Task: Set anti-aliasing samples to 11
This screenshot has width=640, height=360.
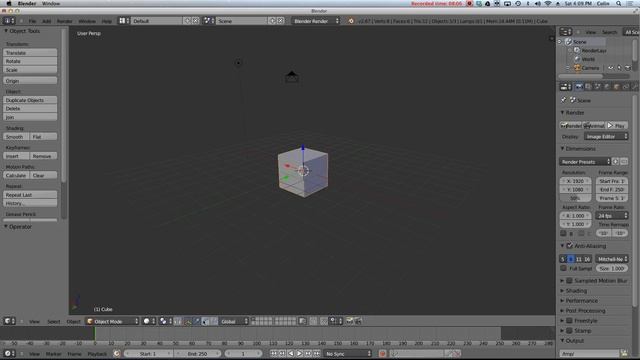Action: tap(579, 259)
